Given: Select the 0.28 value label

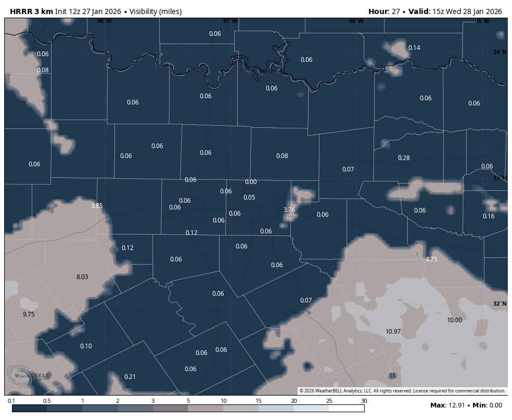Looking at the screenshot, I should tap(404, 158).
